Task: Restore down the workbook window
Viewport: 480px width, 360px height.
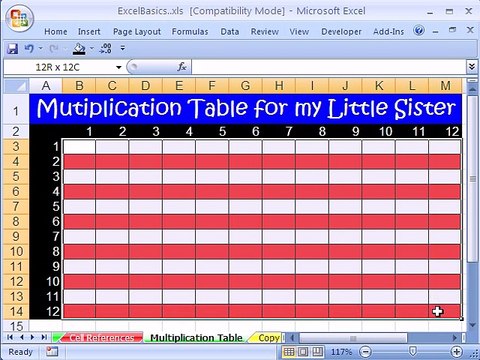Action: (x=452, y=30)
